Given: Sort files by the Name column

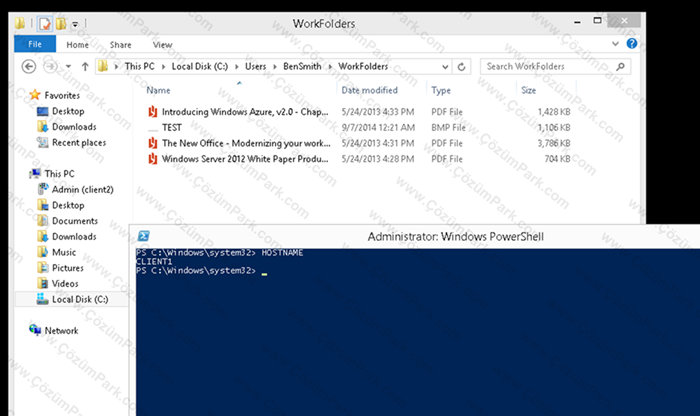Looking at the screenshot, I should [x=158, y=90].
